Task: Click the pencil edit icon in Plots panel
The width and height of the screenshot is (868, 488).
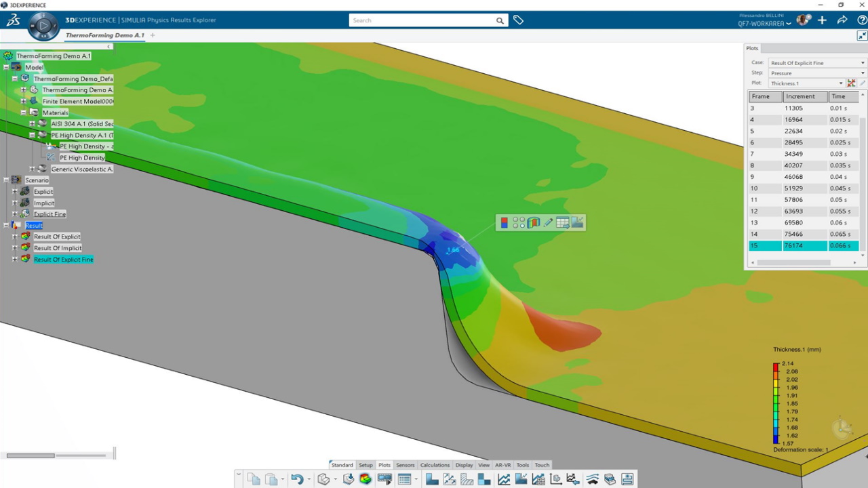Action: coord(863,83)
